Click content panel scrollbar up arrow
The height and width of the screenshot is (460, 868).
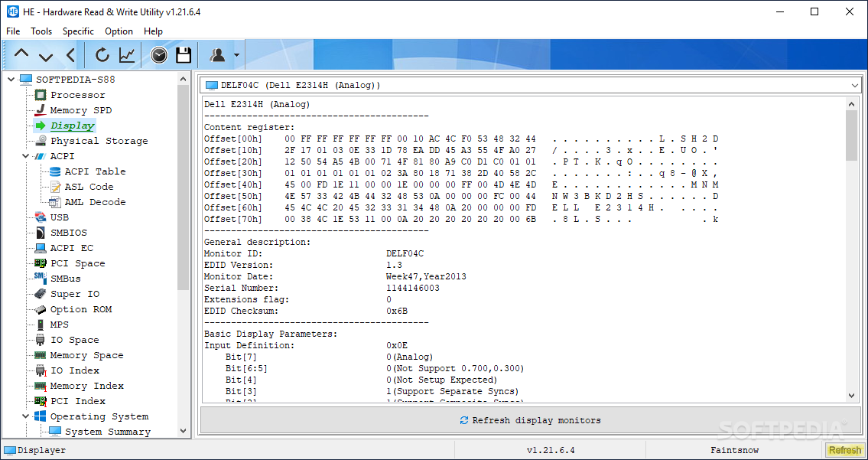pyautogui.click(x=852, y=103)
